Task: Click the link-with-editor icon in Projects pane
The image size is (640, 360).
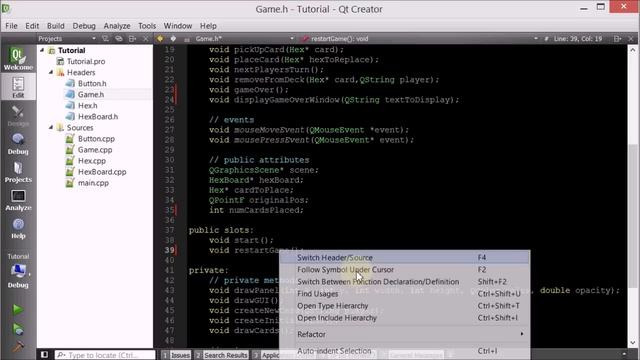Action: [119, 38]
